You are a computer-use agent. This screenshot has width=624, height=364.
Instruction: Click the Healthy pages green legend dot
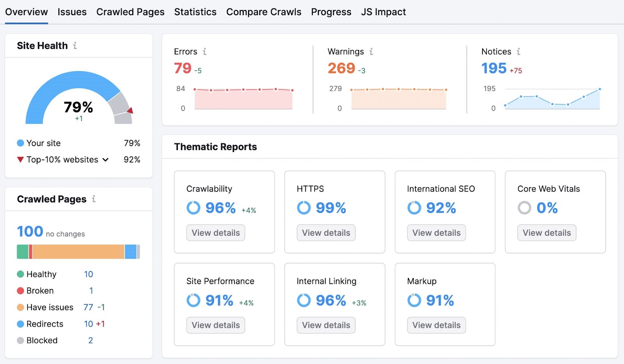tap(19, 274)
